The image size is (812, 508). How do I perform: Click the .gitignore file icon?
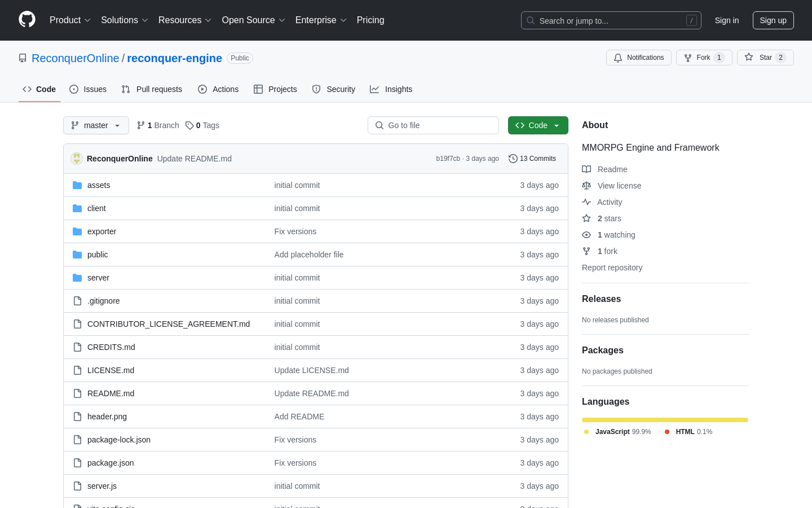(77, 301)
